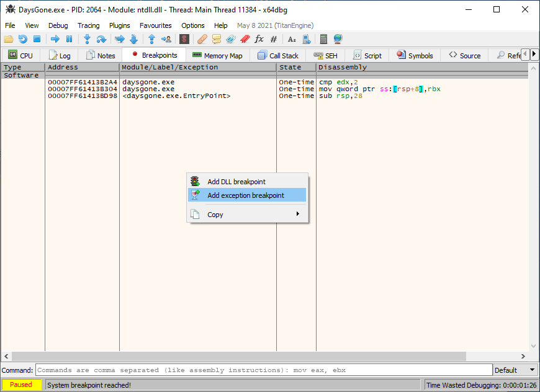Viewport: 540px width, 392px height.
Task: Click the Run blue arrow icon
Action: (55, 38)
